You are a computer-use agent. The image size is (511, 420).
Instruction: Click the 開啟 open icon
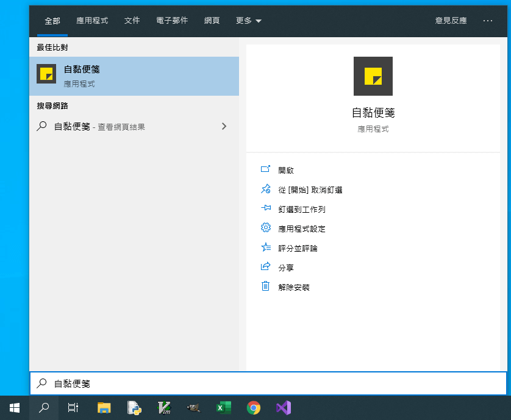pos(266,169)
